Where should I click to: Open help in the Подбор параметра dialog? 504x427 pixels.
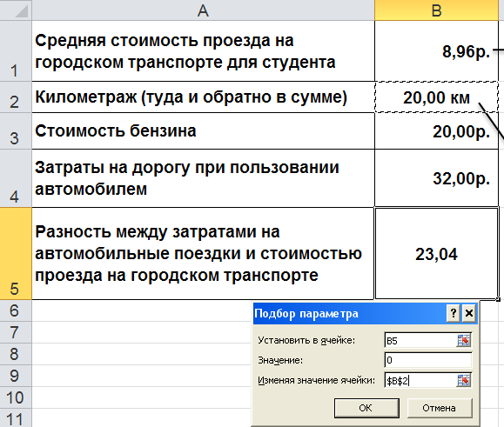454,313
